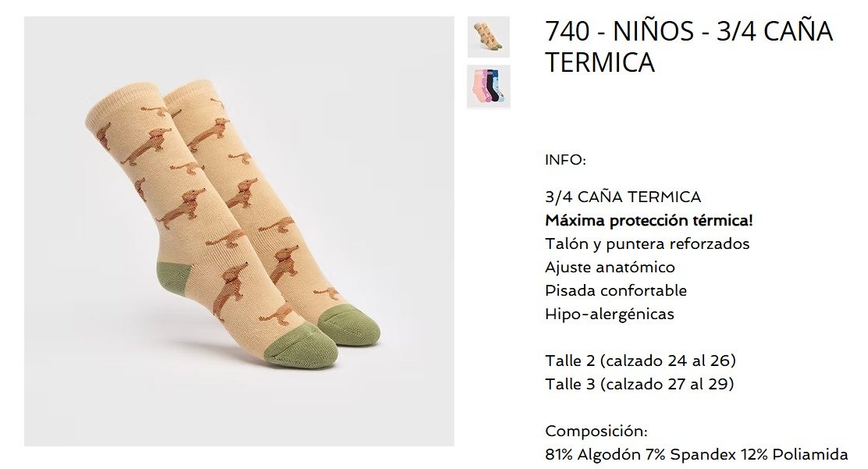Click the "3/4 CAÑA TERMICA" line under INFO
Screen dimensions: 868x469
click(623, 197)
